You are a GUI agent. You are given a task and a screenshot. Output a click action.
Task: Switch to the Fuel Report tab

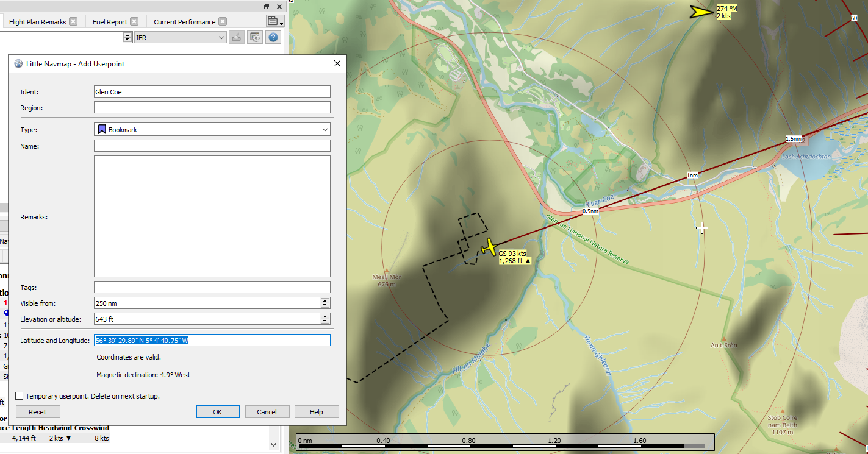pyautogui.click(x=110, y=22)
